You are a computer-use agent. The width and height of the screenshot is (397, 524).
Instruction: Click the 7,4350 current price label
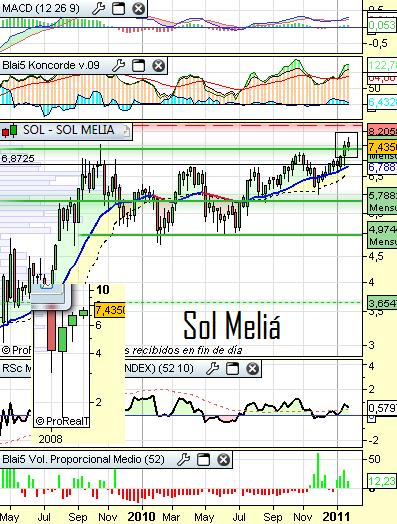382,147
